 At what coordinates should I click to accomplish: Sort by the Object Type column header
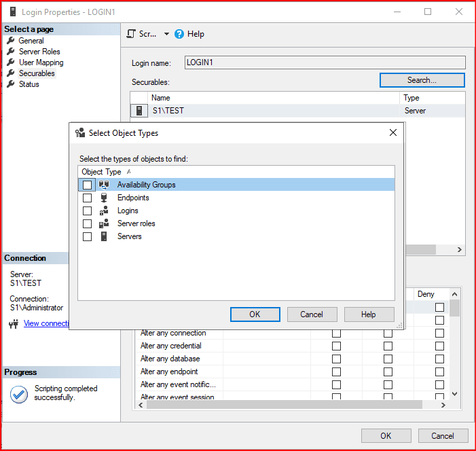pos(102,172)
